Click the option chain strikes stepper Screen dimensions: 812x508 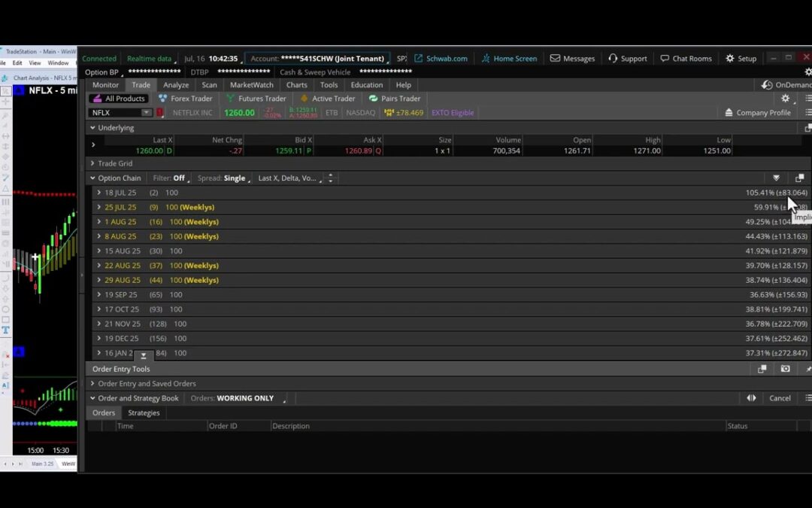click(330, 178)
